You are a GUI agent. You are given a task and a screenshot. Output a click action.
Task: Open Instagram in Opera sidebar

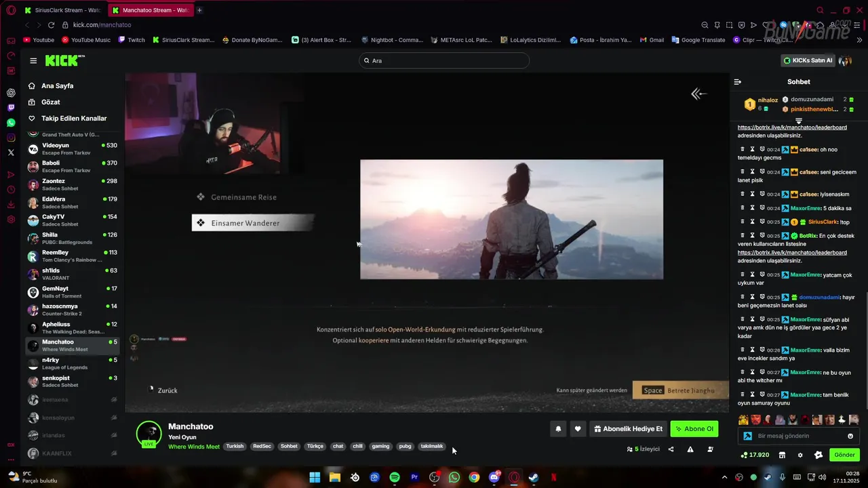click(11, 138)
